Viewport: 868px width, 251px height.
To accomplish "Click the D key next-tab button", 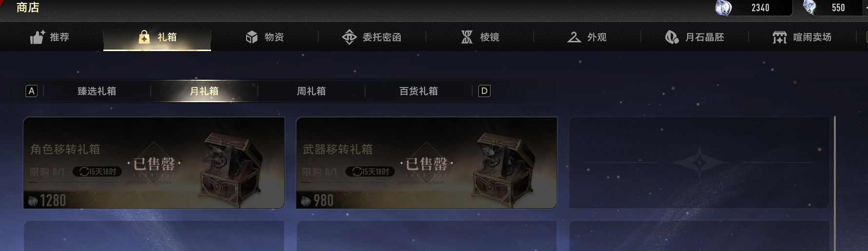I will point(484,91).
